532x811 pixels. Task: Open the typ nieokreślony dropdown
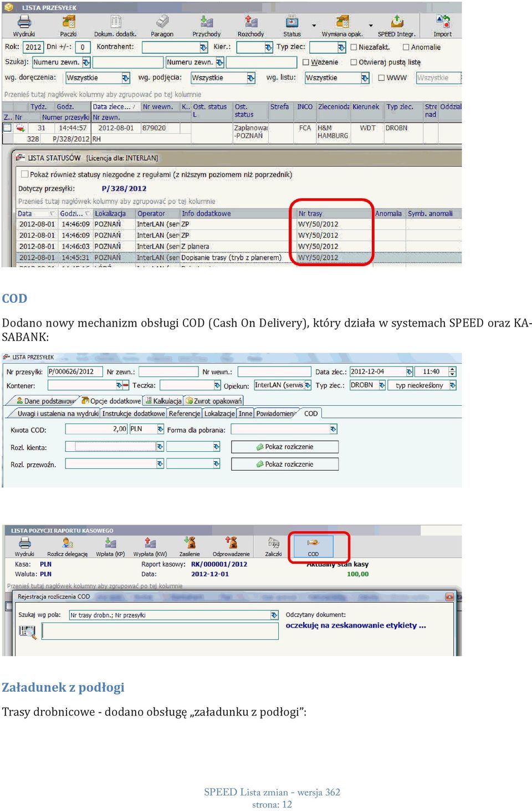452,385
